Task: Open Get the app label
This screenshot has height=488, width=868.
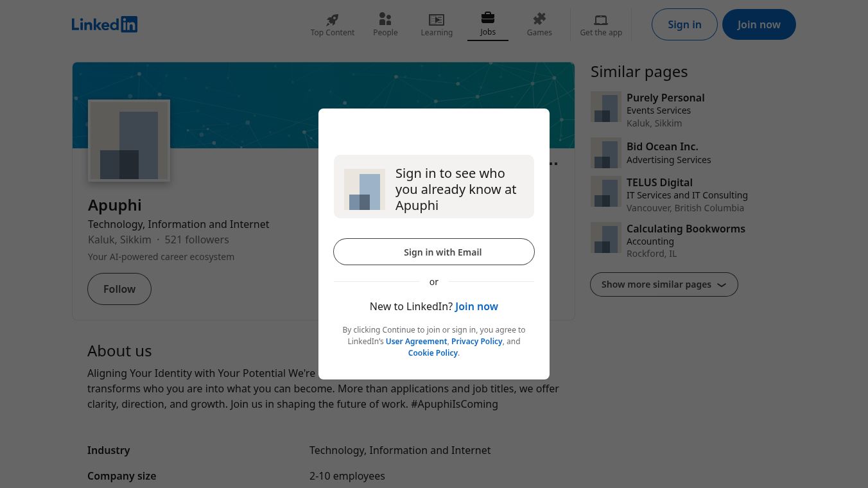Action: pos(601,33)
